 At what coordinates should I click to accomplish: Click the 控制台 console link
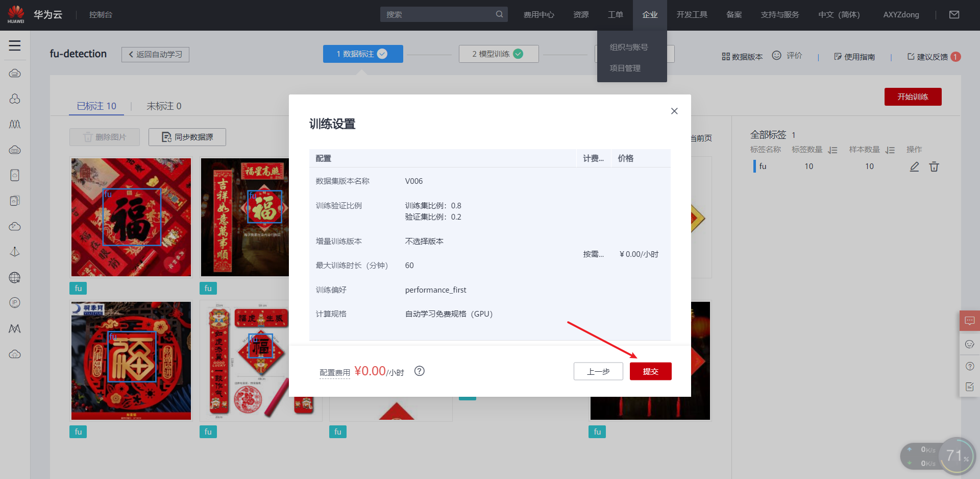(x=101, y=15)
